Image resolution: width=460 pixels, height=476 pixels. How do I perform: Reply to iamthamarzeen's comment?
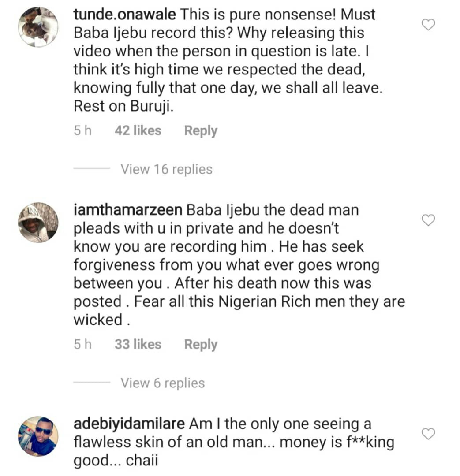[201, 344]
